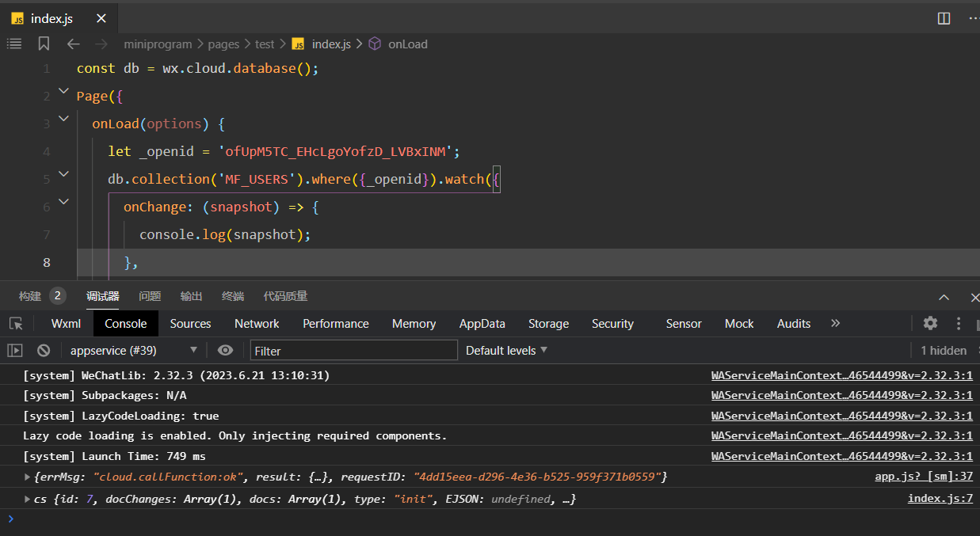Open the outline list icon in breadcrumb bar
The image size is (980, 536).
14,44
